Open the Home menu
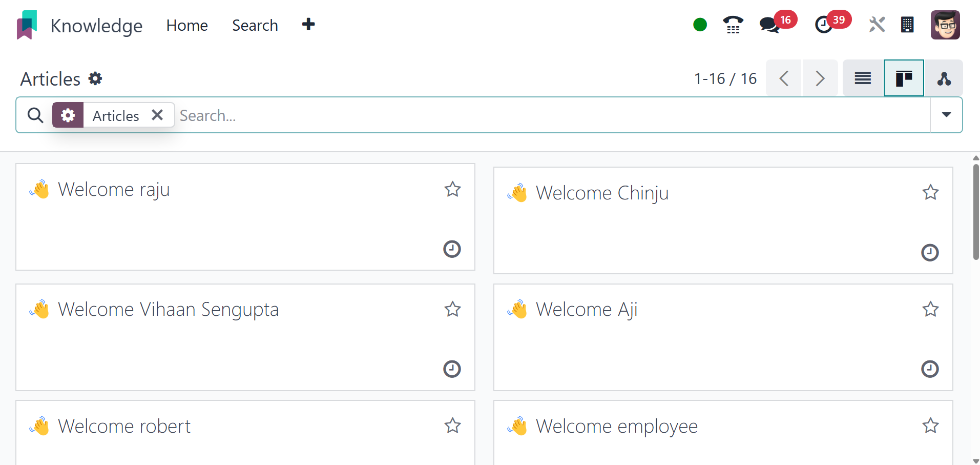 [x=187, y=25]
